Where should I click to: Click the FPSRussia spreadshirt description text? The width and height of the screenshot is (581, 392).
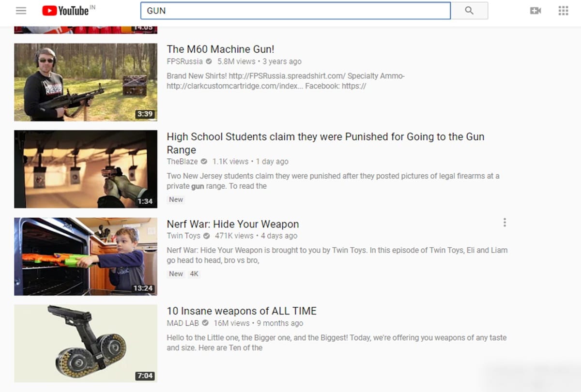pos(286,81)
